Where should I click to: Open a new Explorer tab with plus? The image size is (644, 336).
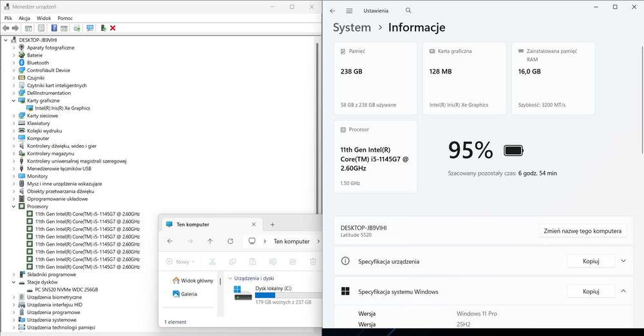tap(272, 224)
